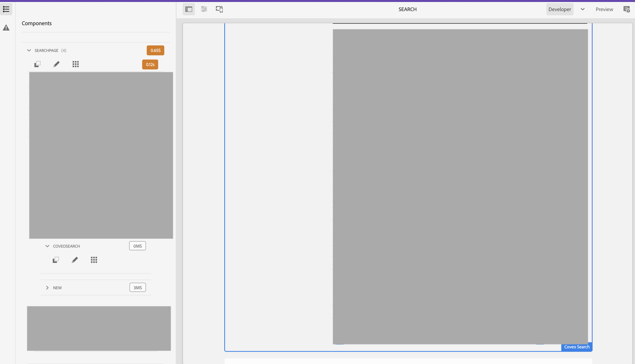Toggle the side panel
Screen dimensions: 635x364
pyautogui.click(x=188, y=9)
